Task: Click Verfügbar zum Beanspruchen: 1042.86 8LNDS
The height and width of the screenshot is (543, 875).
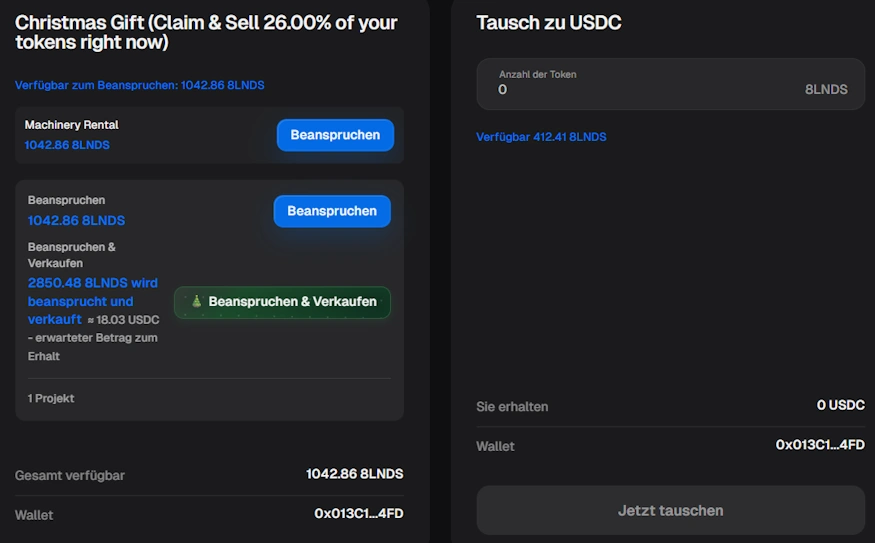Action: tap(140, 86)
